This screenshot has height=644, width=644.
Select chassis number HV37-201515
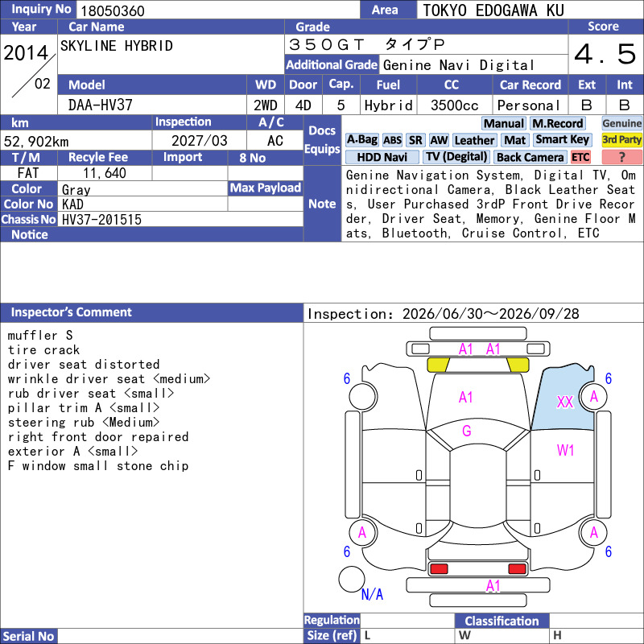coord(101,219)
